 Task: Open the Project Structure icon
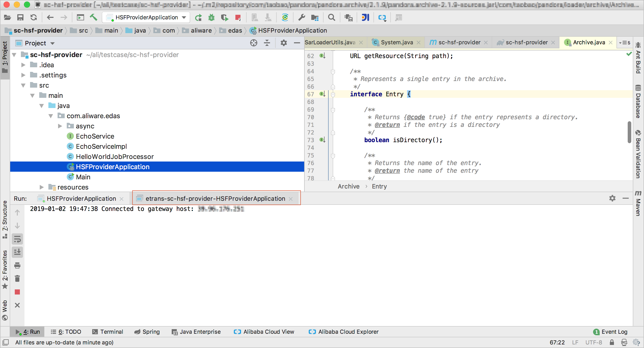click(x=315, y=18)
